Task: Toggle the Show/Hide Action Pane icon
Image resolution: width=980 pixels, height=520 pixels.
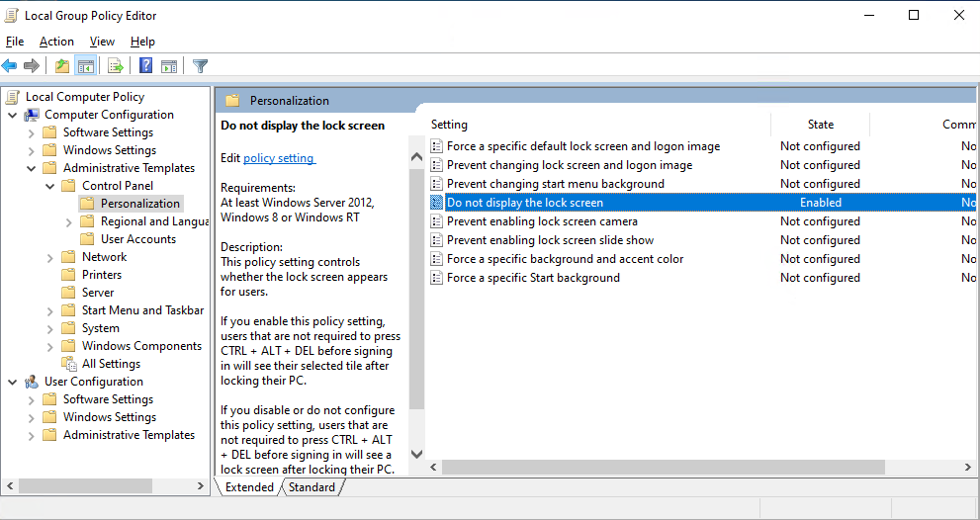Action: tap(169, 65)
